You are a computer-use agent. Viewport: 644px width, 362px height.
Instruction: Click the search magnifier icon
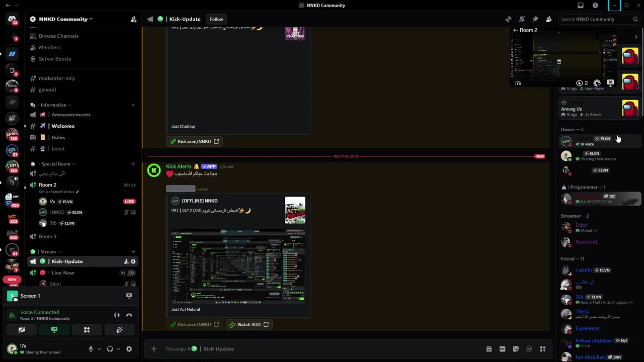635,19
